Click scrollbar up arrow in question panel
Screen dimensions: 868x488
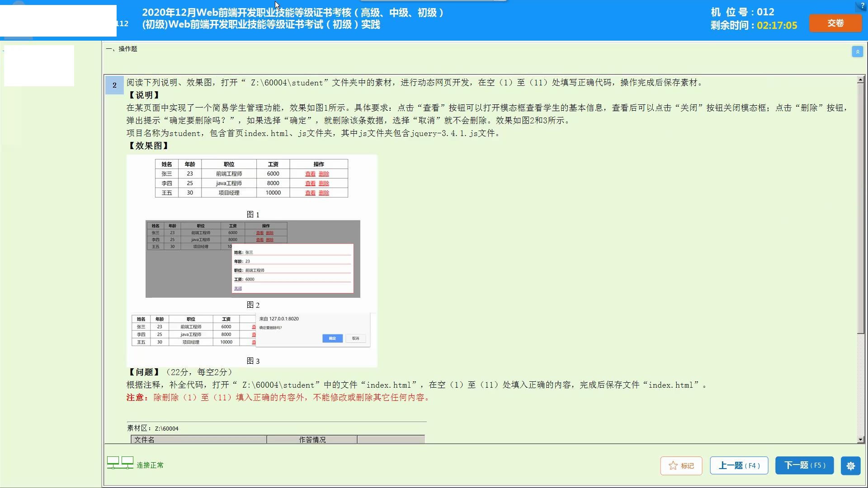[860, 80]
